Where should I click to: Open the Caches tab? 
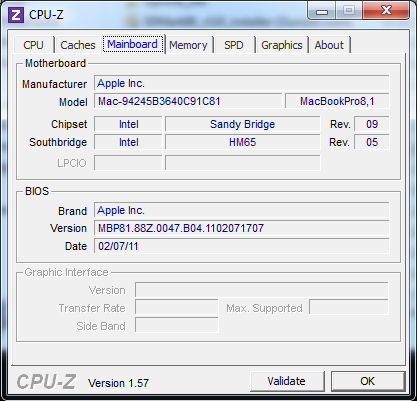(78, 45)
